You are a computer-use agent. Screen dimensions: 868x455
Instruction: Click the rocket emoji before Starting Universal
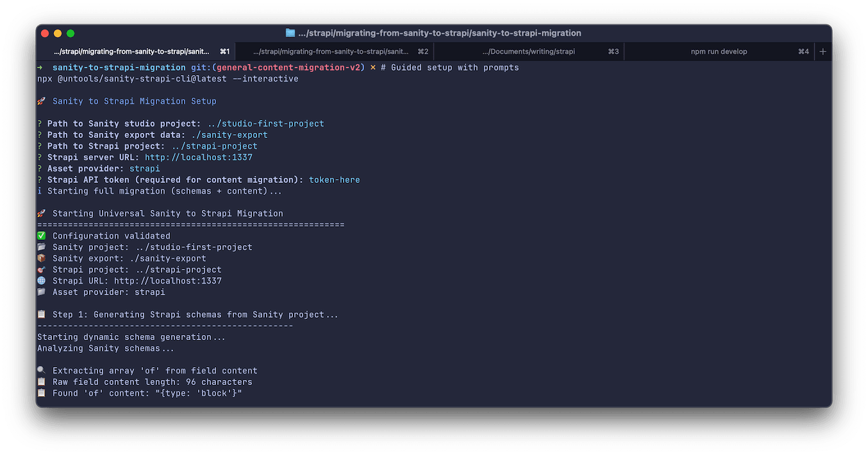42,214
